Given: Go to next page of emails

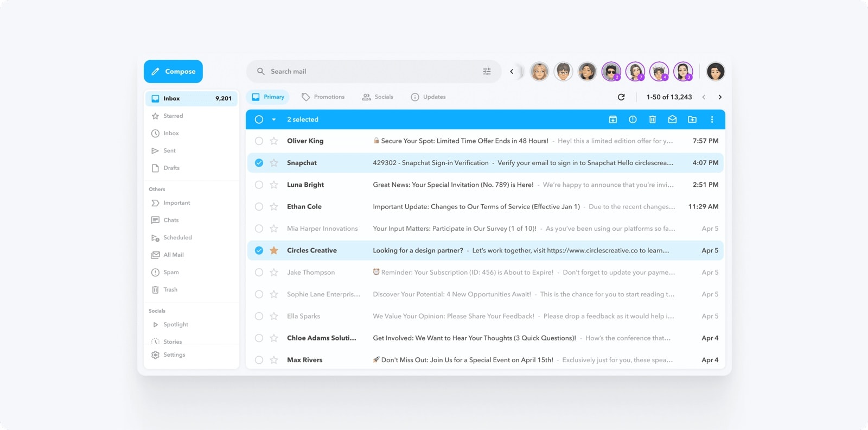Looking at the screenshot, I should (720, 97).
